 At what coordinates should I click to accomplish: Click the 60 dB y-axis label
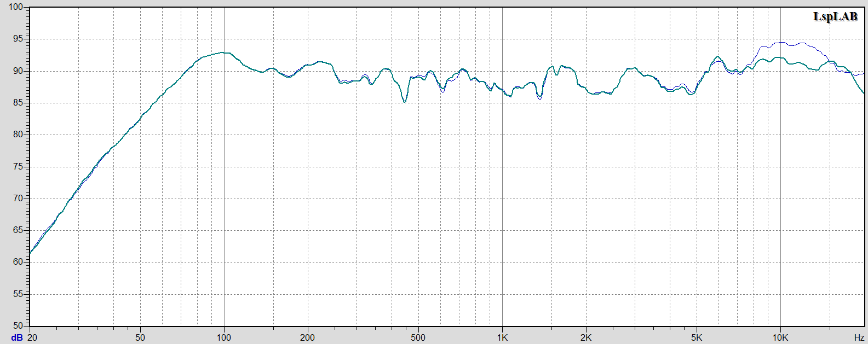[18, 261]
